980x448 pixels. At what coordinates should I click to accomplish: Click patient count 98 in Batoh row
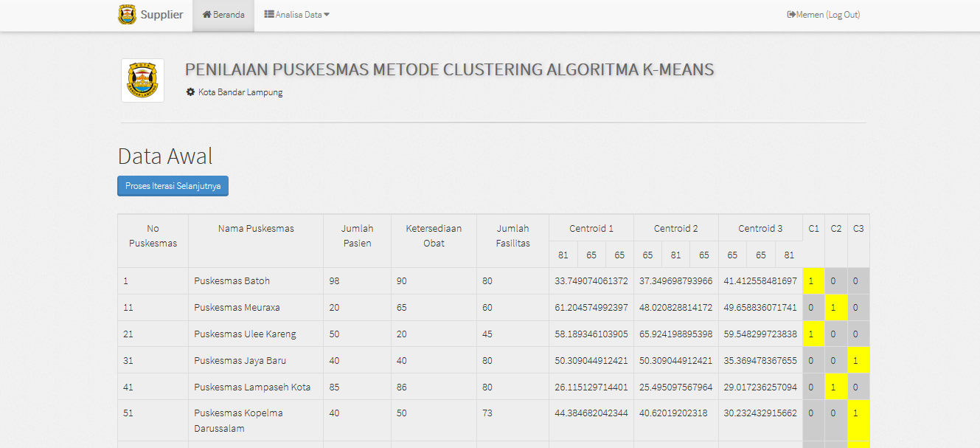coord(335,281)
